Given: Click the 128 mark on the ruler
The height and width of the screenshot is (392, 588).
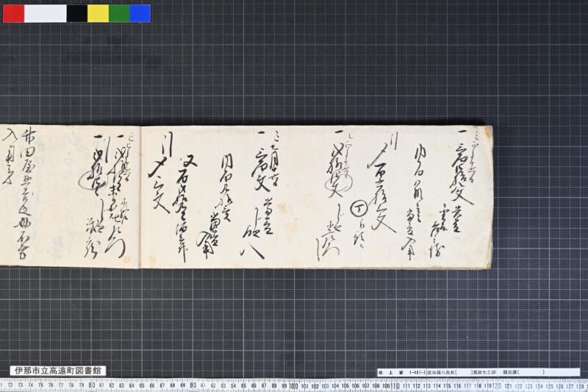Looking at the screenshot, I should pyautogui.click(x=580, y=386).
